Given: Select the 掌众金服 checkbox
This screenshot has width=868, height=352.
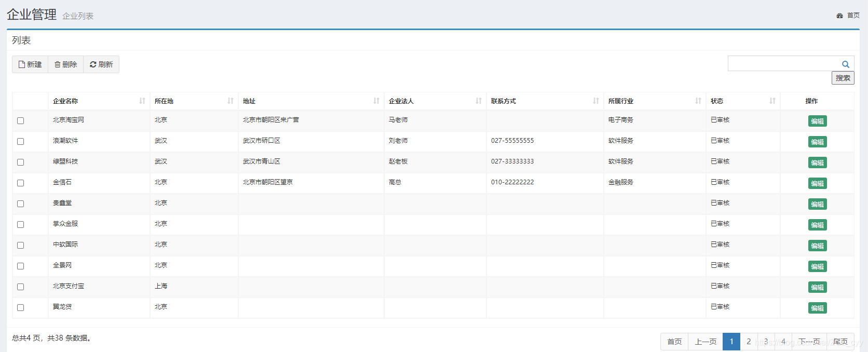Looking at the screenshot, I should click(x=20, y=224).
